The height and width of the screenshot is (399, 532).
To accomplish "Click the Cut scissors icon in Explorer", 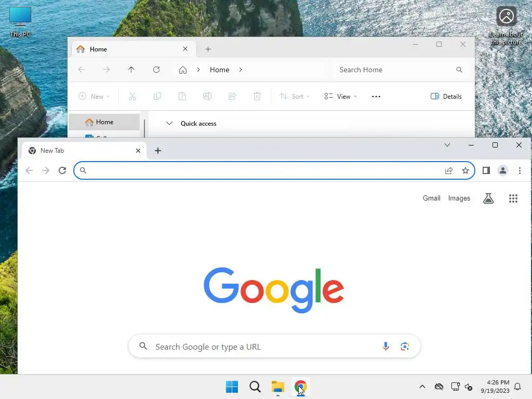I will click(132, 96).
